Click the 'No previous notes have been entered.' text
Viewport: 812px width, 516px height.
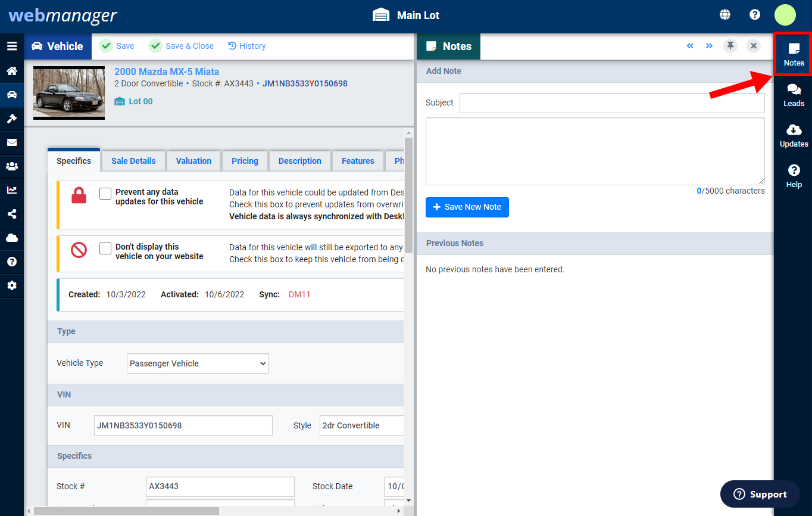click(495, 269)
